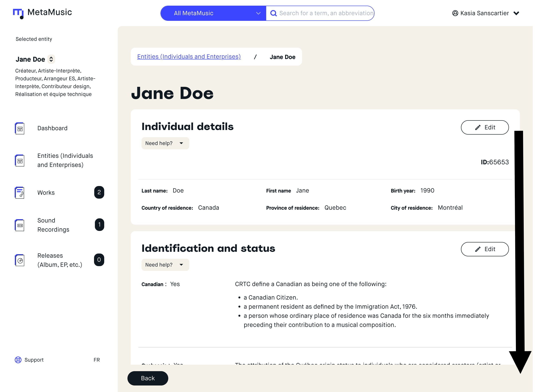535x392 pixels.
Task: Click into the search term input field
Action: 326,13
